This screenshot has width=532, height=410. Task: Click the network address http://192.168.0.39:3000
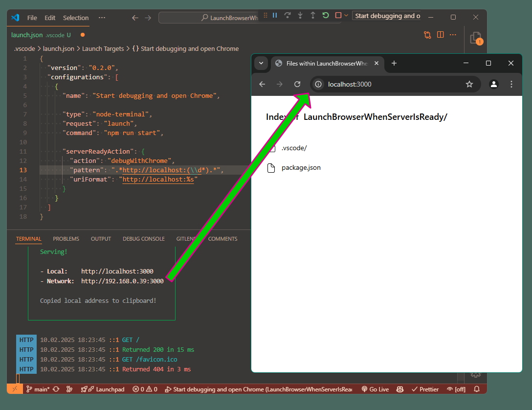point(122,281)
